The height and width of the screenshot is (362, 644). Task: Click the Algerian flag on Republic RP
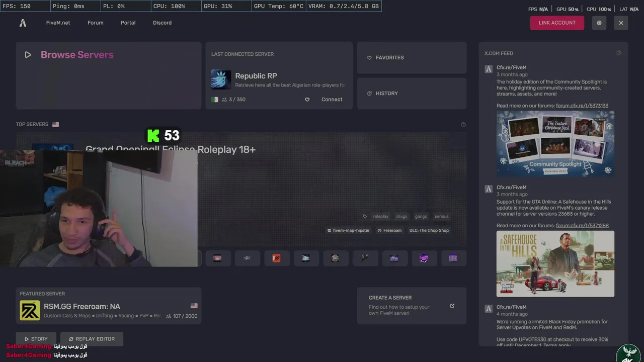(x=215, y=100)
